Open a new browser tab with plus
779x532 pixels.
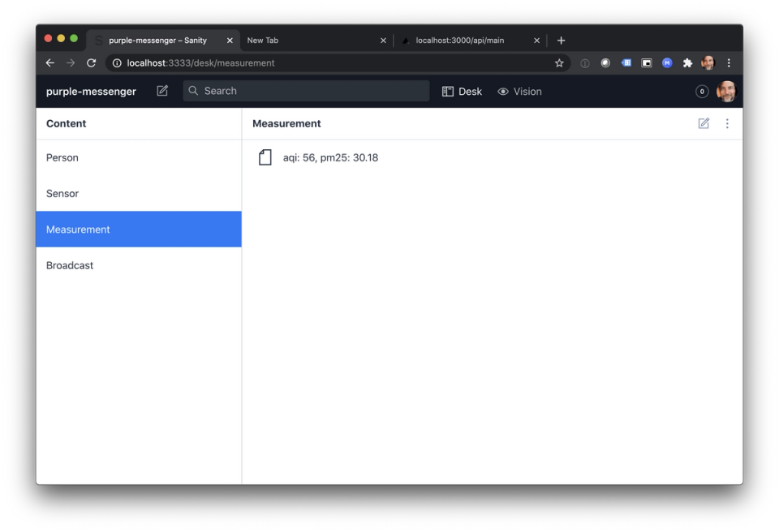coord(561,41)
